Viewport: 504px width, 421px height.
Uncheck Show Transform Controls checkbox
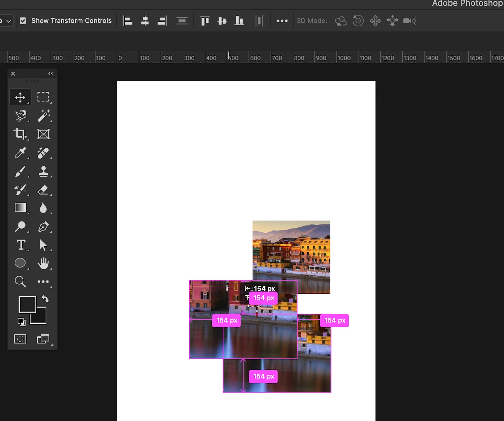23,21
